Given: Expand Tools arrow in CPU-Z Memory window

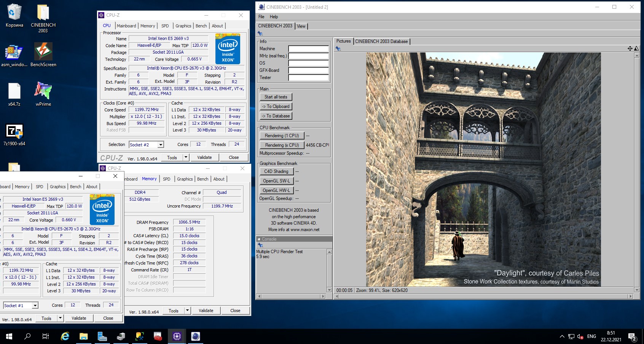Looking at the screenshot, I should [187, 311].
